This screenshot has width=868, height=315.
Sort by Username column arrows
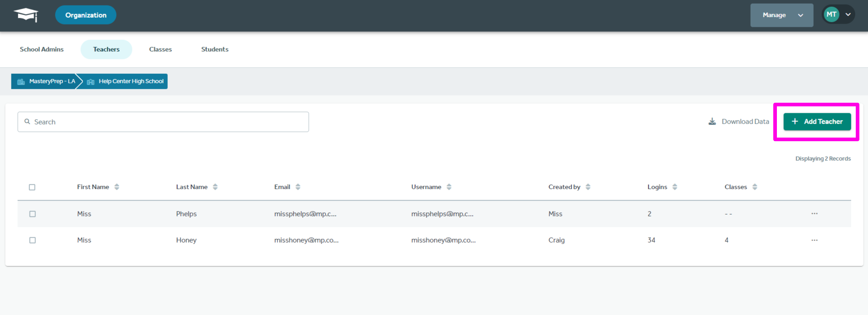[449, 187]
